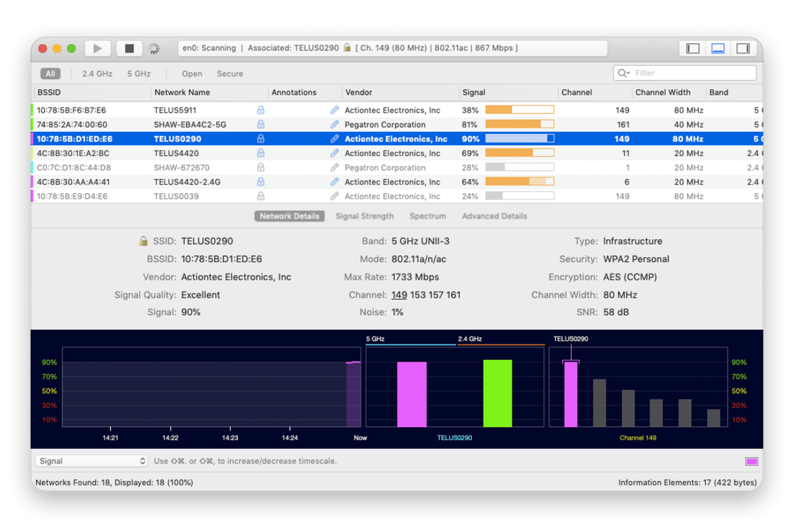The image size is (794, 532).
Task: Filter networks by 5 GHz
Action: [x=138, y=74]
